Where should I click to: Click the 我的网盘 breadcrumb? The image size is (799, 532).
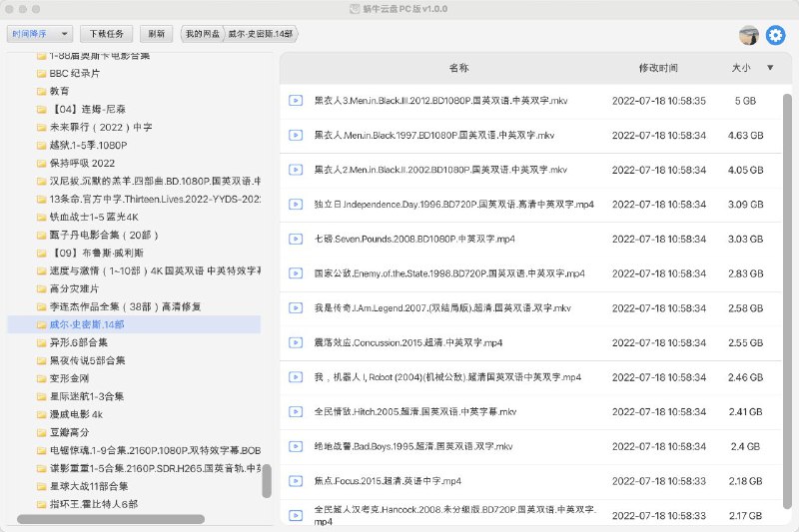click(201, 33)
